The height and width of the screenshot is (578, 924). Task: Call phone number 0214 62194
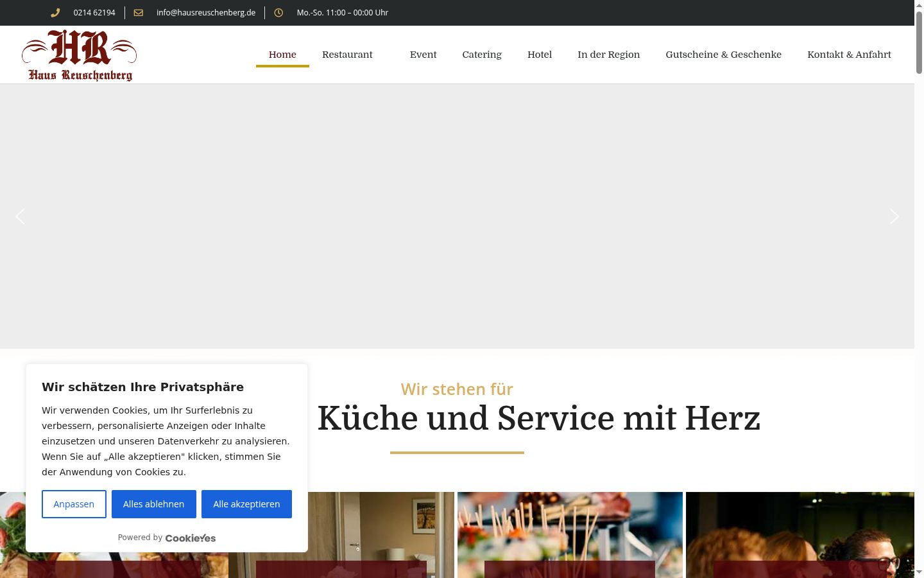(94, 12)
